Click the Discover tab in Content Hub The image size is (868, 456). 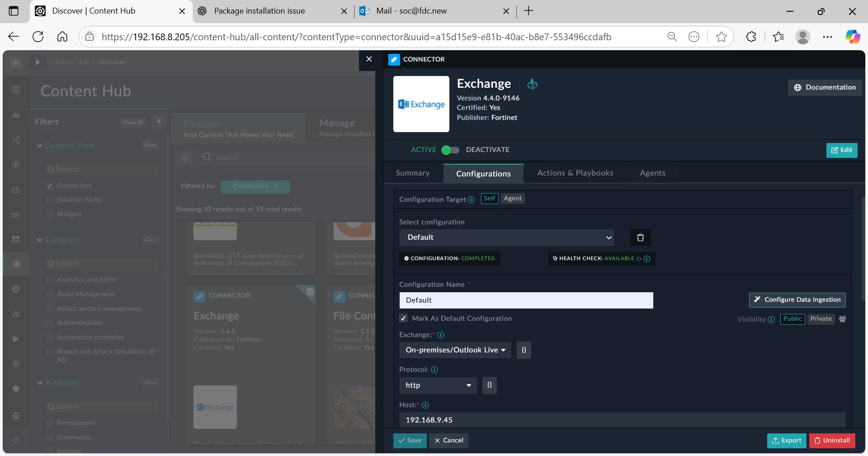238,129
